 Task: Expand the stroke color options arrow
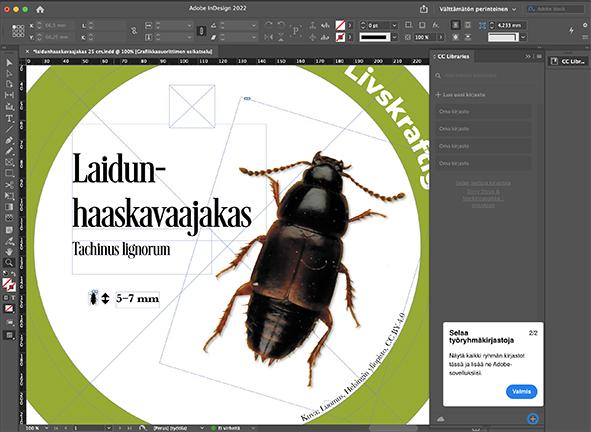coord(350,37)
